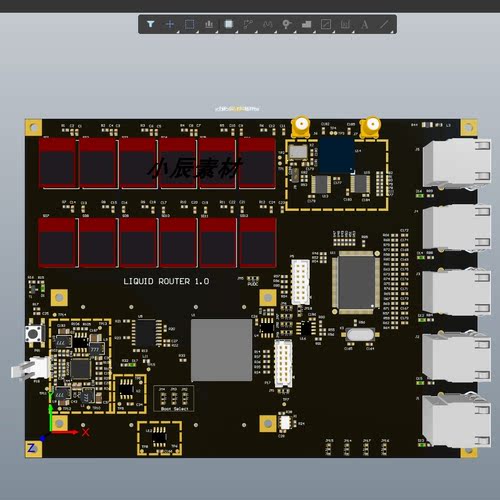Click the topmost RJ45 Ethernet jack
This screenshot has height=500, width=500.
click(x=457, y=163)
